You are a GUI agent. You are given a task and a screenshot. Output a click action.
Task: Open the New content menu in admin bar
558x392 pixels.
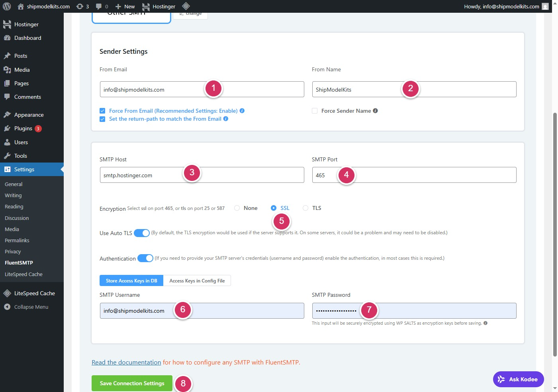pos(125,6)
